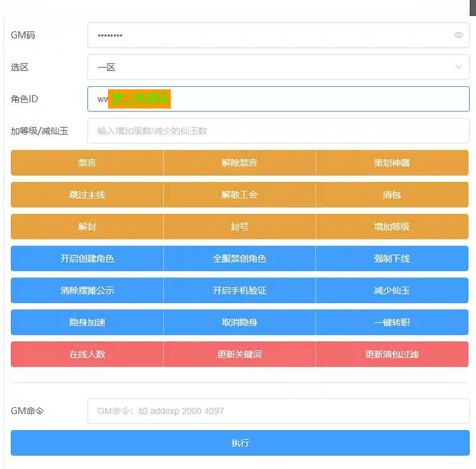Image resolution: width=476 pixels, height=469 pixels.
Task: Click the 全服禁创角色 button
Action: coord(239,259)
